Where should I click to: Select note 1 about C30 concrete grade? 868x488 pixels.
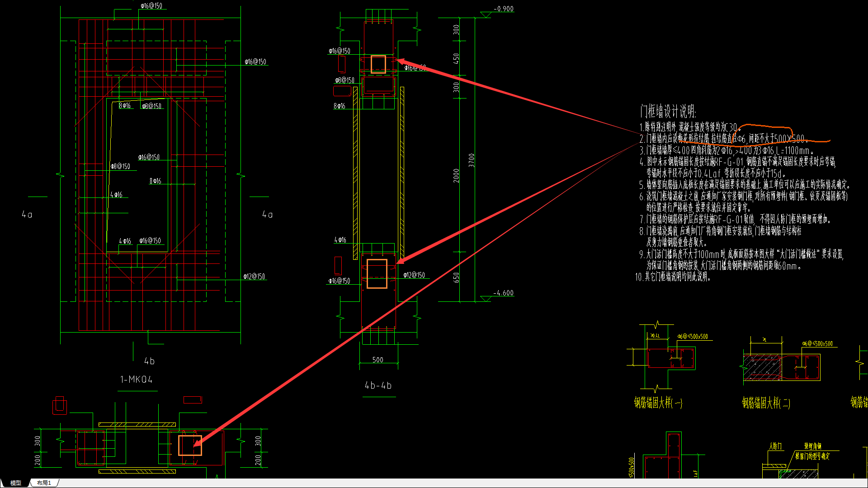click(690, 127)
